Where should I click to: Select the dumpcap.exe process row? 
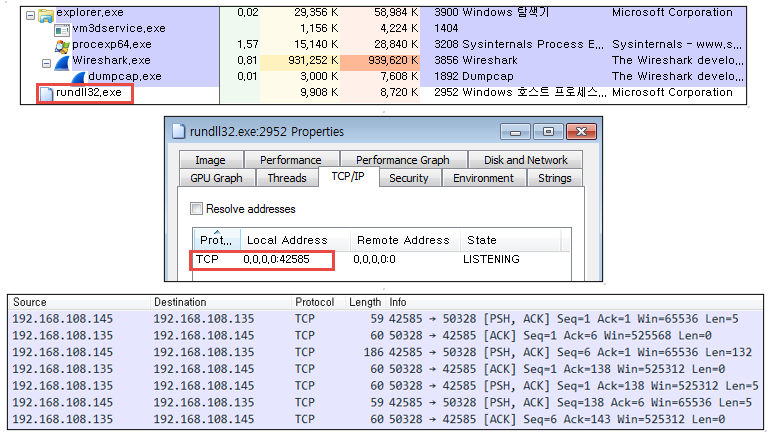click(384, 76)
